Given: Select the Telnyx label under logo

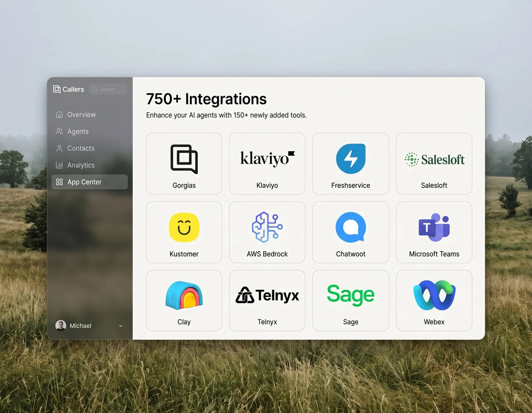Looking at the screenshot, I should tap(267, 322).
